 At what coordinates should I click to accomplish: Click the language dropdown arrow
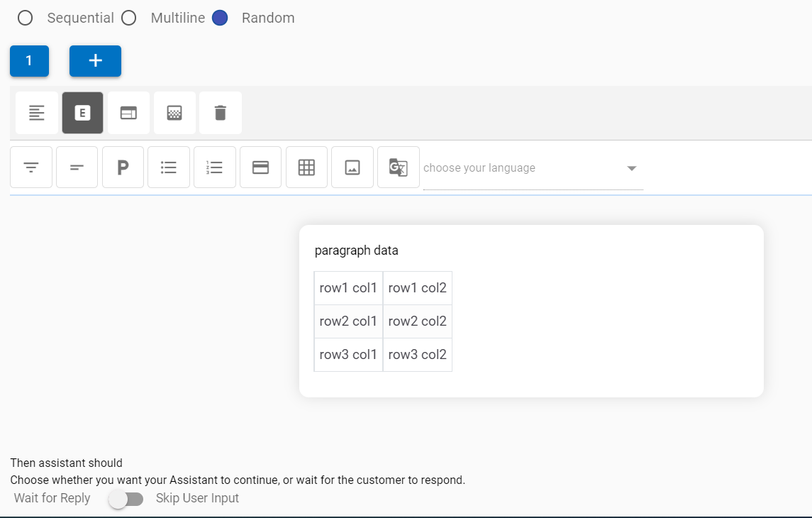(x=632, y=168)
